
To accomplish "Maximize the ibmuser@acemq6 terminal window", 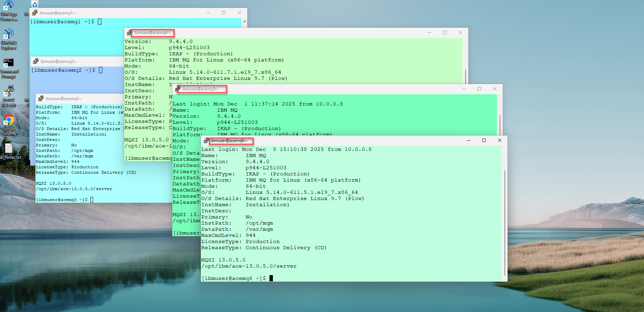I will coord(484,141).
